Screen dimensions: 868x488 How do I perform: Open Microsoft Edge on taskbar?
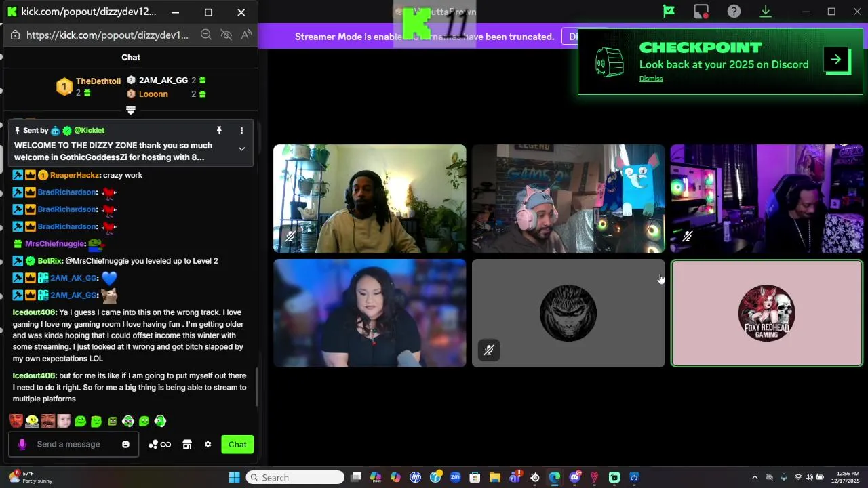pyautogui.click(x=555, y=477)
